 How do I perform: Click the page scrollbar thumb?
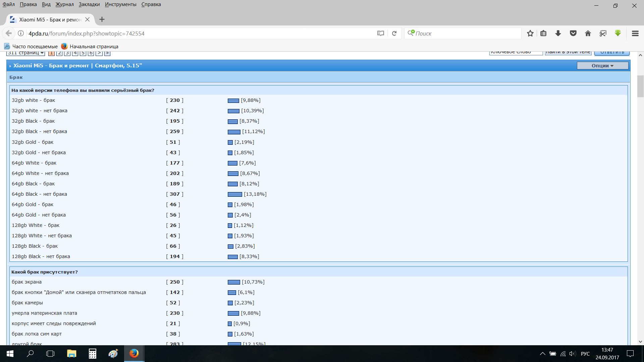point(640,86)
